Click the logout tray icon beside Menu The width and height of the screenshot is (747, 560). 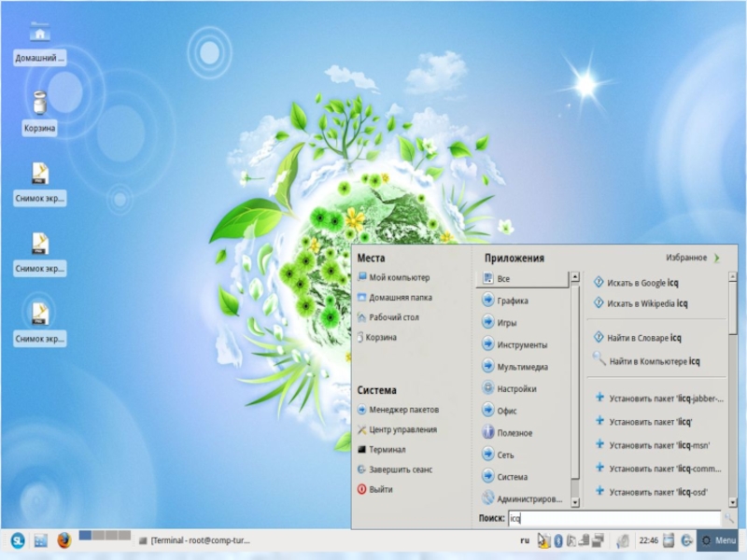686,540
